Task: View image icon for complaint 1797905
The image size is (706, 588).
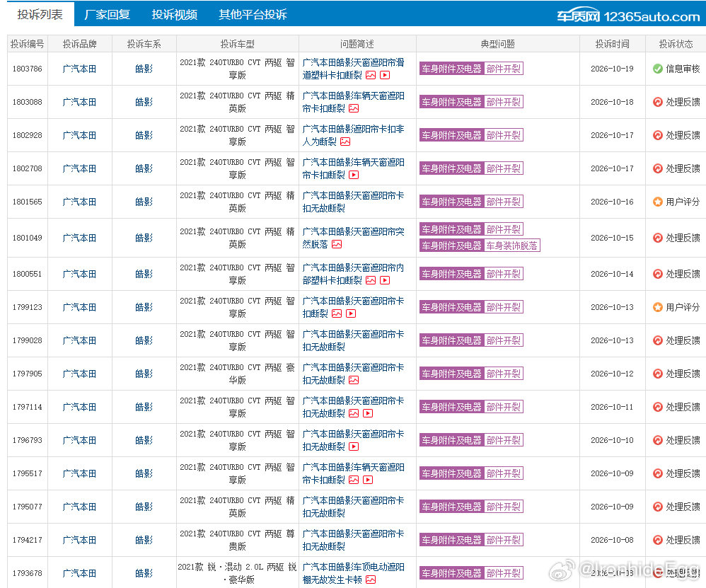Action: coord(354,381)
